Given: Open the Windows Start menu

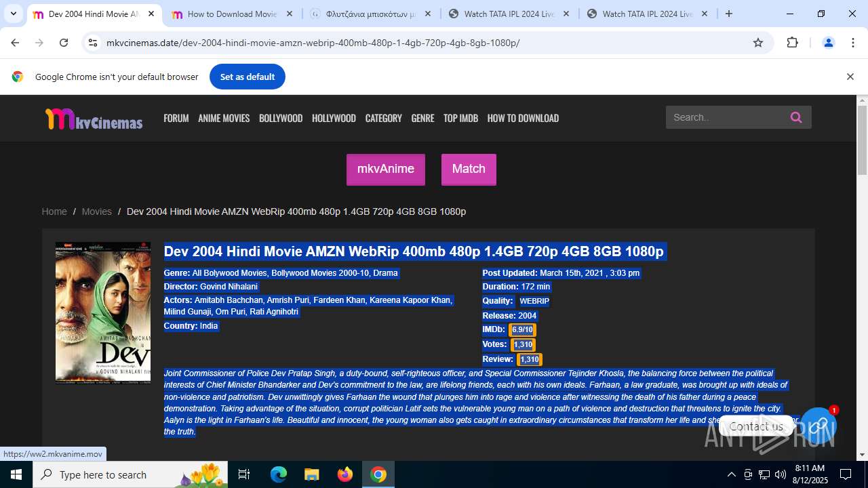Looking at the screenshot, I should [16, 474].
